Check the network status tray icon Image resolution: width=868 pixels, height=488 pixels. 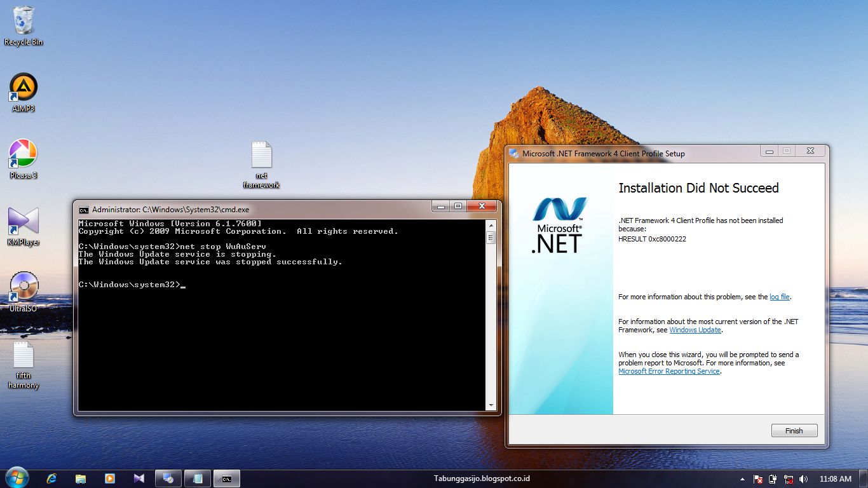[x=788, y=478]
